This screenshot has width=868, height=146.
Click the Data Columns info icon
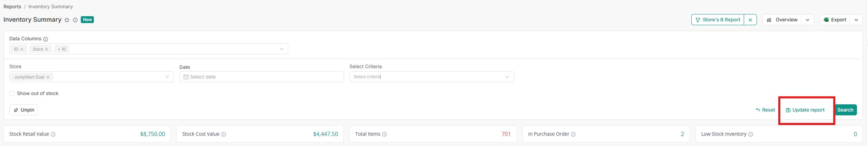(x=46, y=39)
